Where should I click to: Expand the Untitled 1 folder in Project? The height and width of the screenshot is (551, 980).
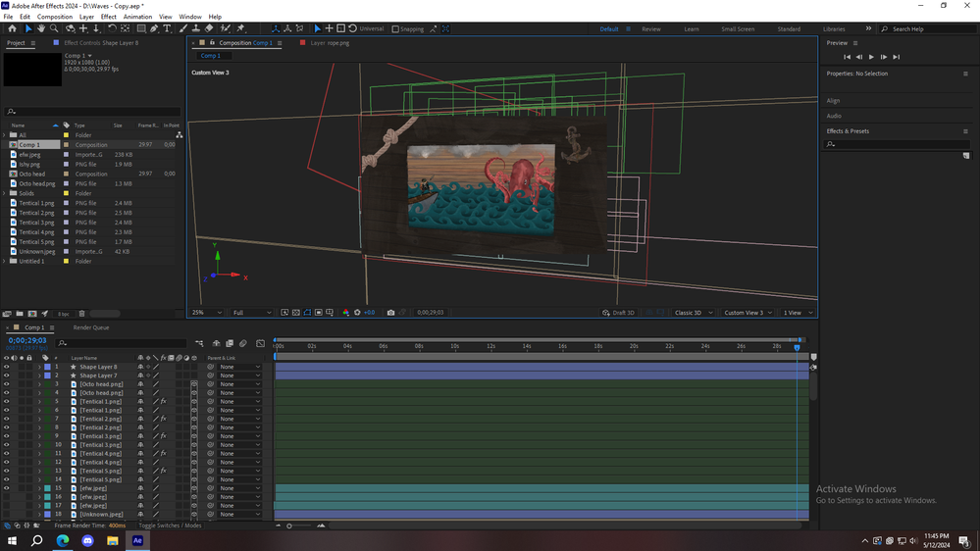(x=5, y=261)
